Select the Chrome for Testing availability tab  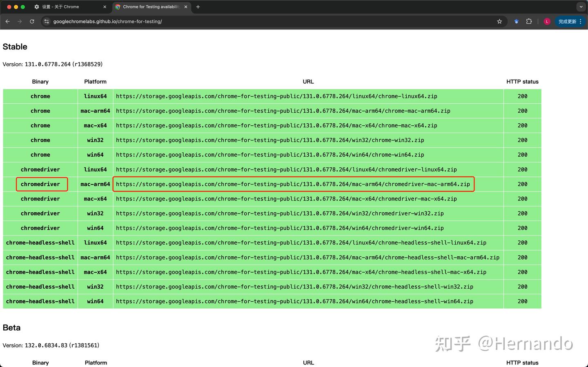coord(151,7)
